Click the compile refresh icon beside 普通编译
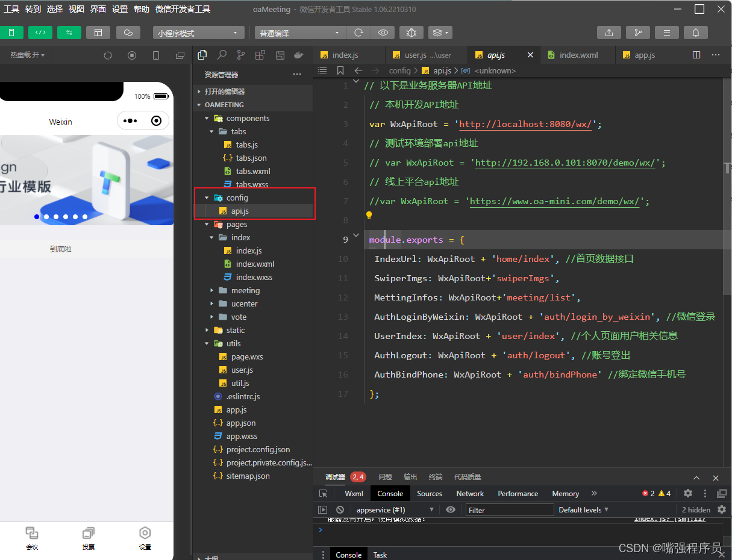The image size is (732, 560). coord(358,33)
